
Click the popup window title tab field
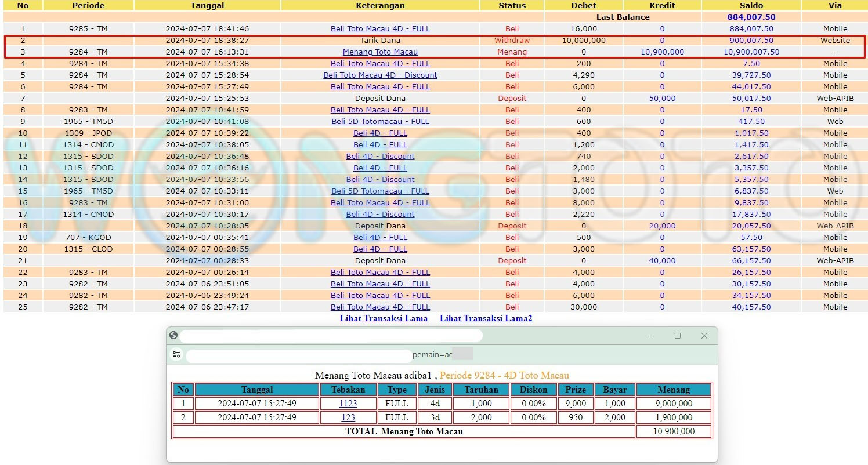pyautogui.click(x=331, y=336)
